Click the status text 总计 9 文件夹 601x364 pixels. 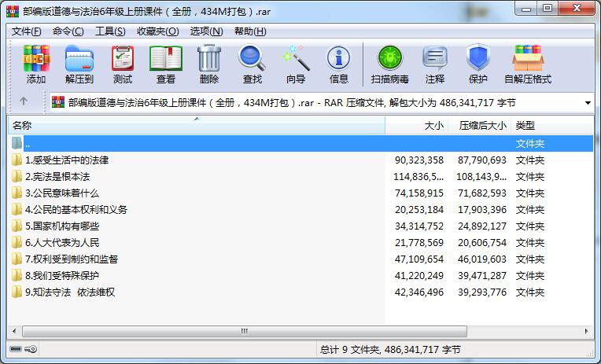[x=349, y=349]
